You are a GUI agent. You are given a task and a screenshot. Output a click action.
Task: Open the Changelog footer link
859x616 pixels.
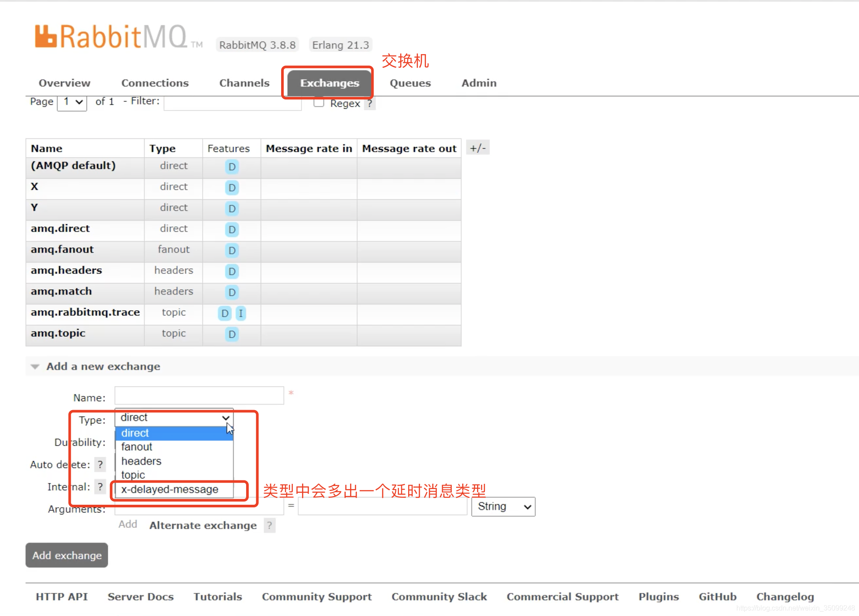[785, 597]
